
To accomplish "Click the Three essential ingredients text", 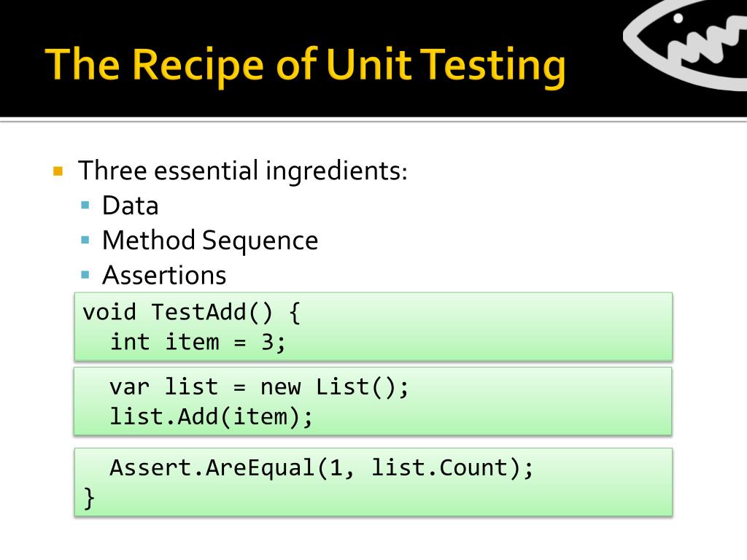I will [242, 171].
